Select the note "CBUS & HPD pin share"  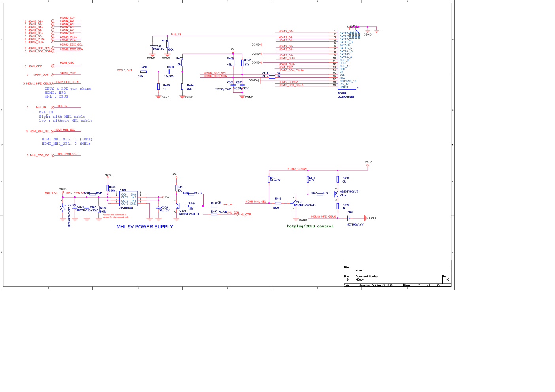68,89
